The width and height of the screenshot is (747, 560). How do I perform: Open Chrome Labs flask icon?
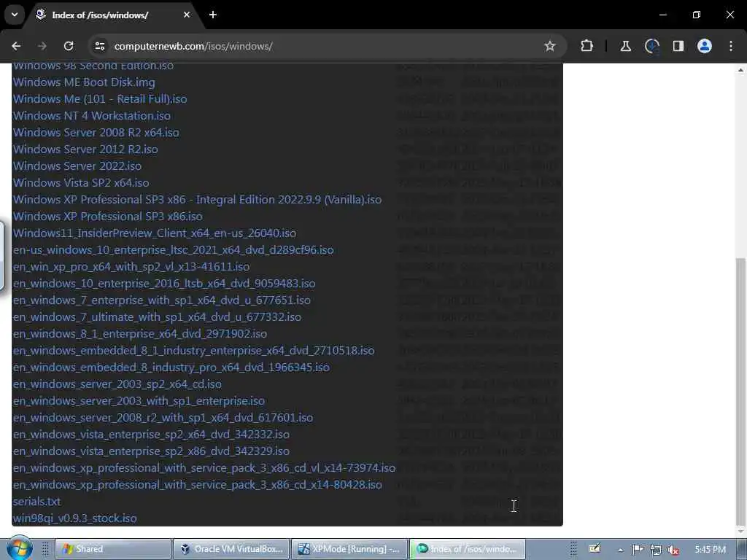[x=625, y=46]
